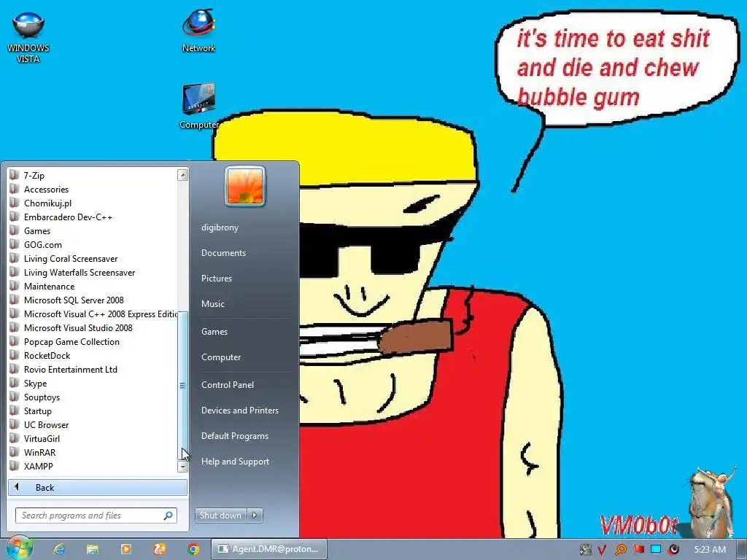
Task: Click the Search programs and files field
Action: click(x=96, y=516)
